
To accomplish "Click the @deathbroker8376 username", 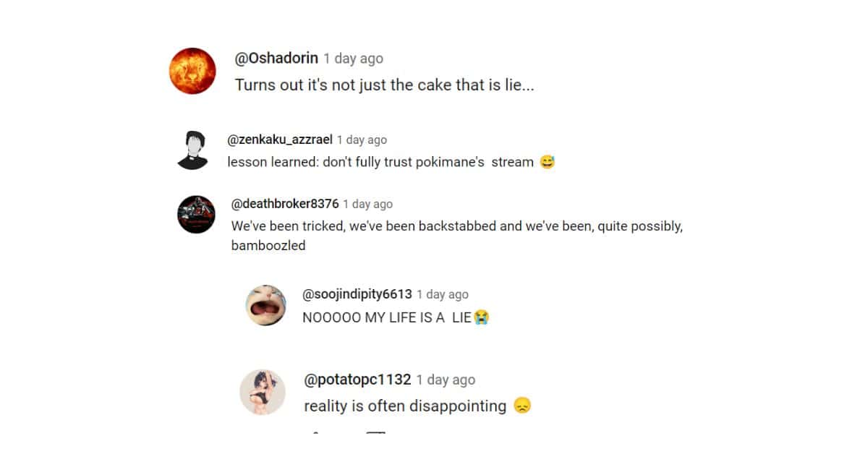I will coord(285,204).
